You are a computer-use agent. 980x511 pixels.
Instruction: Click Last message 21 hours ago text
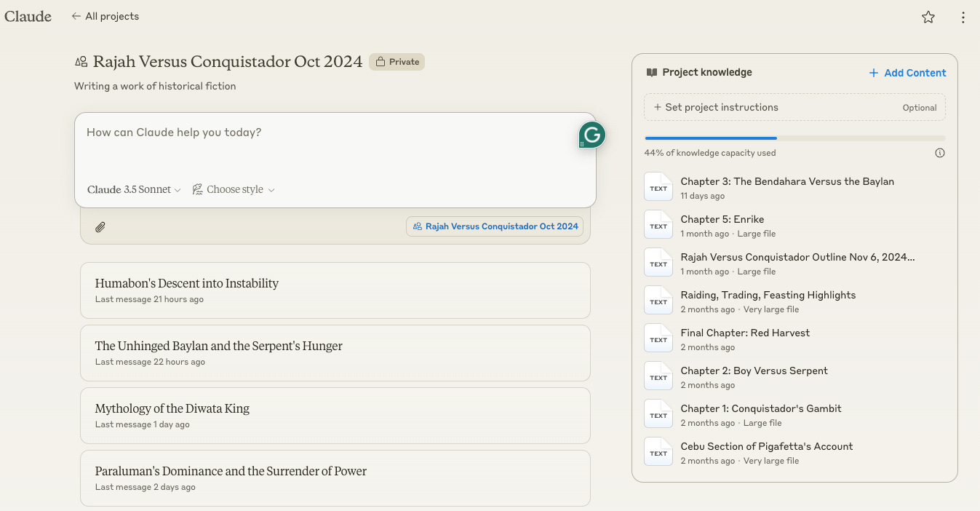pyautogui.click(x=149, y=299)
